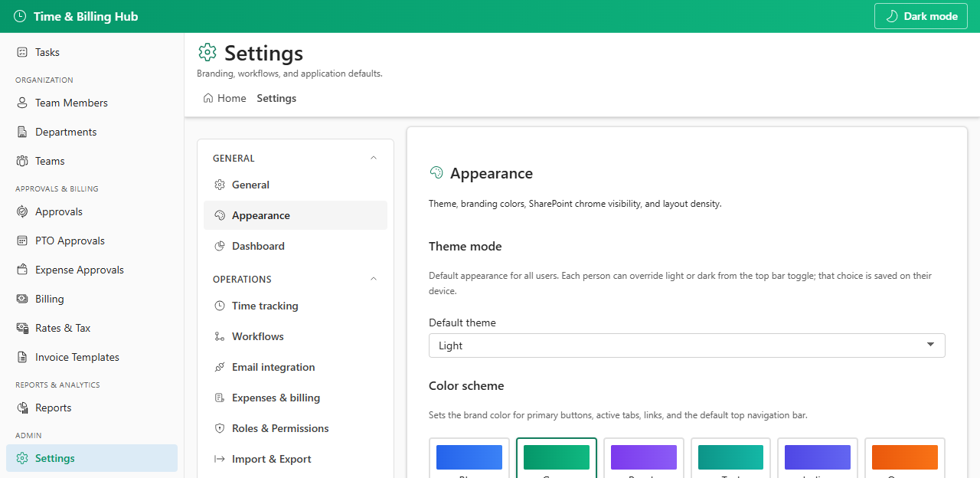Image resolution: width=980 pixels, height=478 pixels.
Task: Open Import & Export settings
Action: point(296,459)
